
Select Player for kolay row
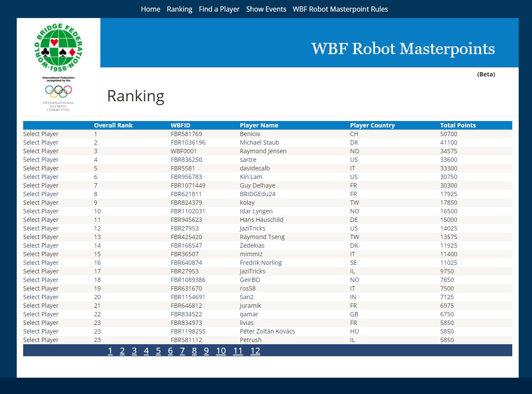click(41, 203)
